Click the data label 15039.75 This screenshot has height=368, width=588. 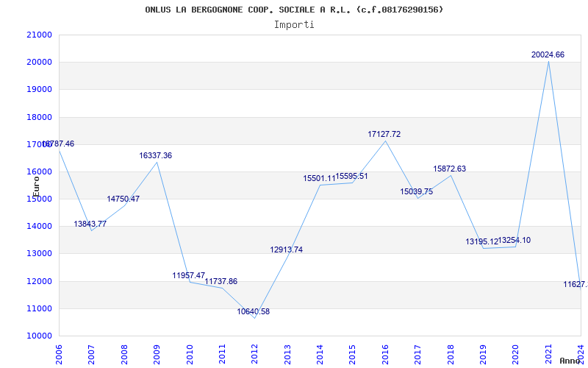click(416, 191)
